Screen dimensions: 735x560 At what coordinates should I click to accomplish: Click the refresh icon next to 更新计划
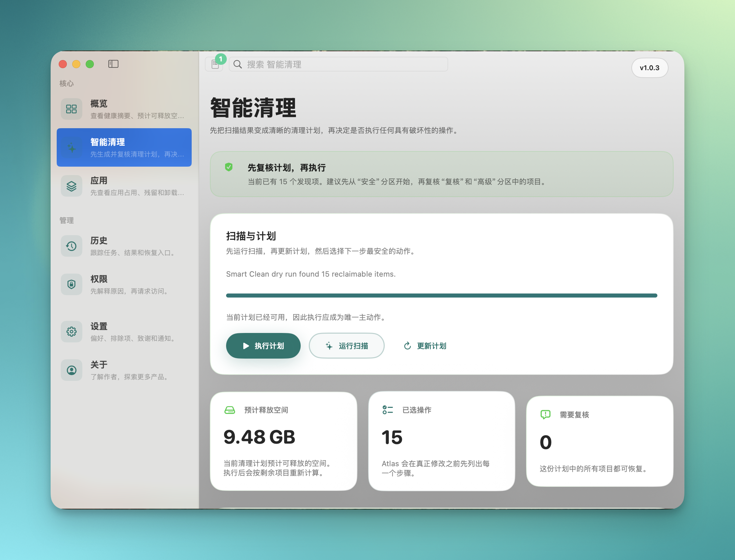pyautogui.click(x=407, y=345)
